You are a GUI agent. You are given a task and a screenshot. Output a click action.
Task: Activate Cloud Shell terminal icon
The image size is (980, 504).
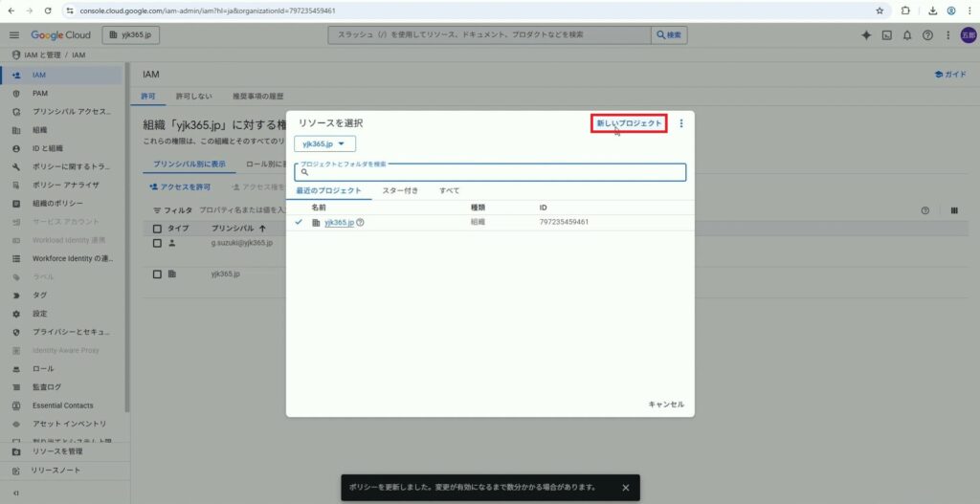point(887,34)
